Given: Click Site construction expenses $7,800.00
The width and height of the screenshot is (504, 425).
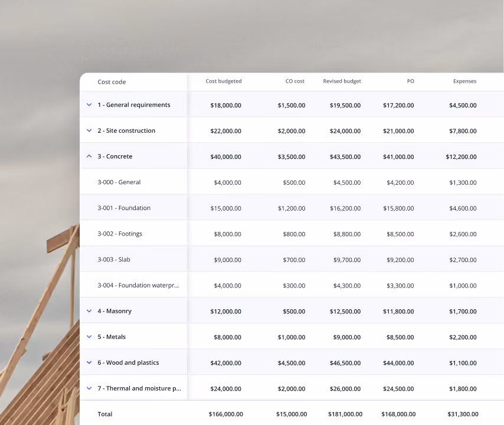Looking at the screenshot, I should (x=463, y=131).
